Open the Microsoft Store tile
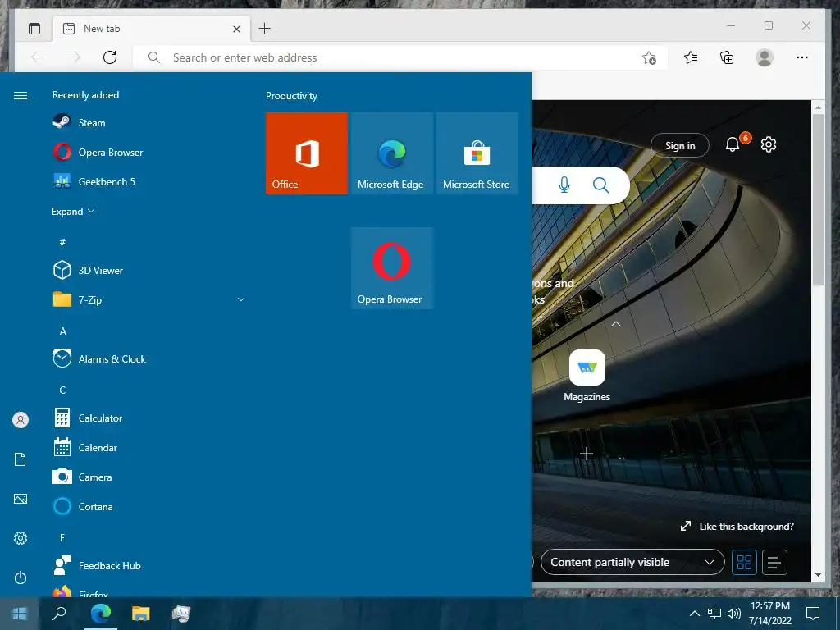The width and height of the screenshot is (840, 630). 477,153
